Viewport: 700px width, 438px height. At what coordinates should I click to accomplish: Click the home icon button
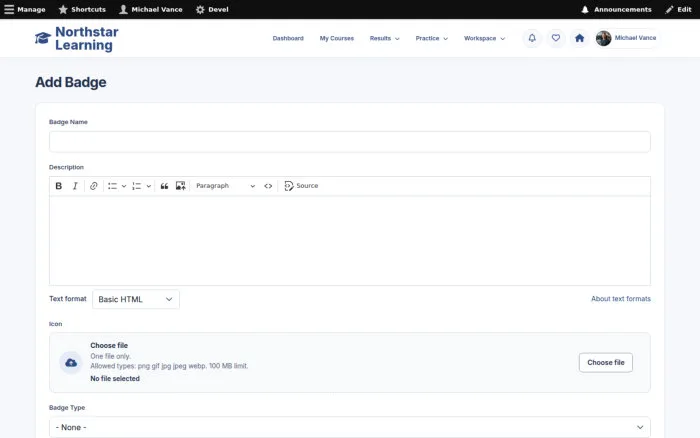pyautogui.click(x=579, y=38)
